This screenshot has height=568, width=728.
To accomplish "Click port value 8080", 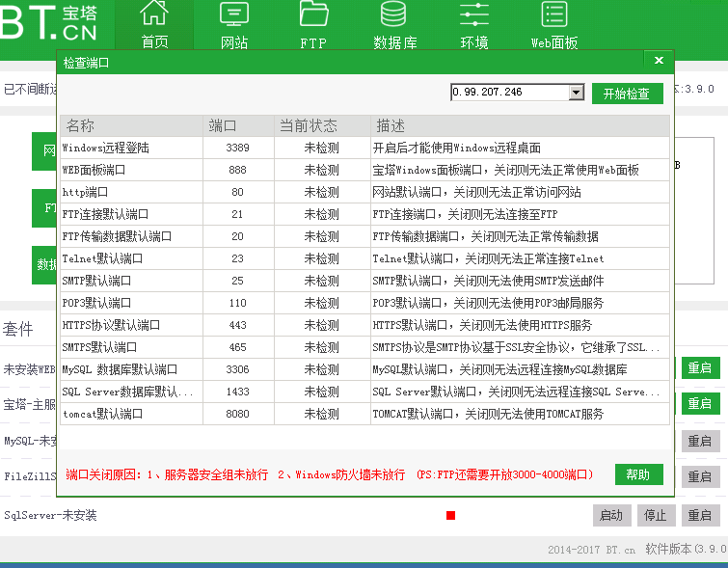I will [238, 414].
